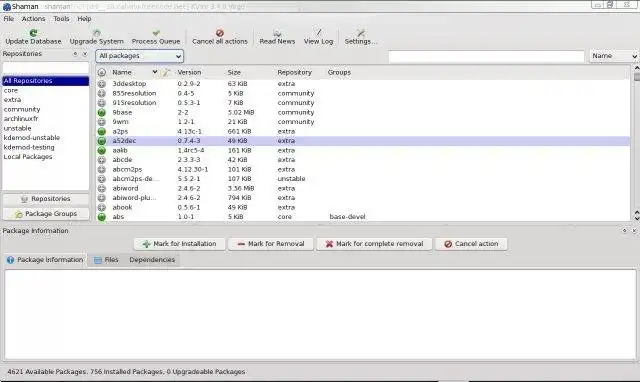Sort by the Version column header
Image resolution: width=640 pixels, height=382 pixels.
point(189,72)
